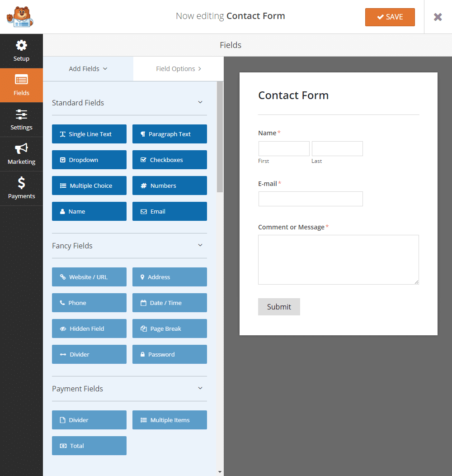The height and width of the screenshot is (476, 452).
Task: Collapse the Payment Fields section
Action: coord(200,388)
